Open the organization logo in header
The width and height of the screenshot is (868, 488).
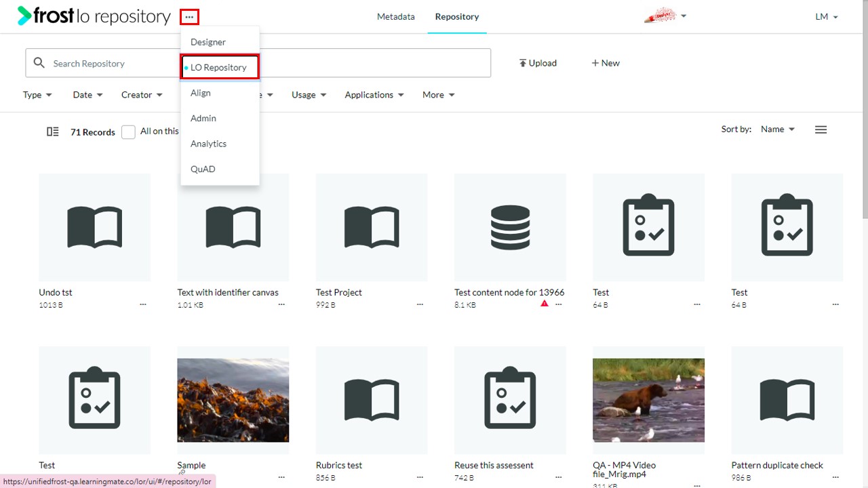(x=659, y=16)
